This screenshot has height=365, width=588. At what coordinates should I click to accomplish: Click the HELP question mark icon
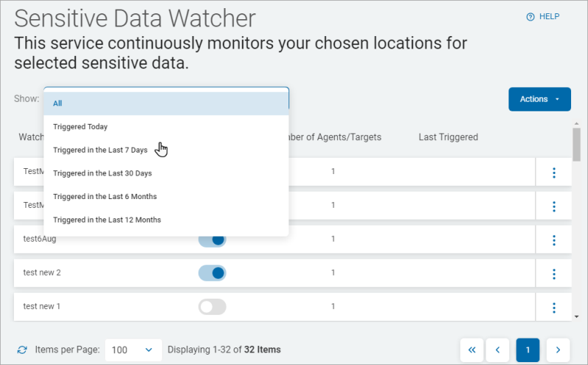530,17
